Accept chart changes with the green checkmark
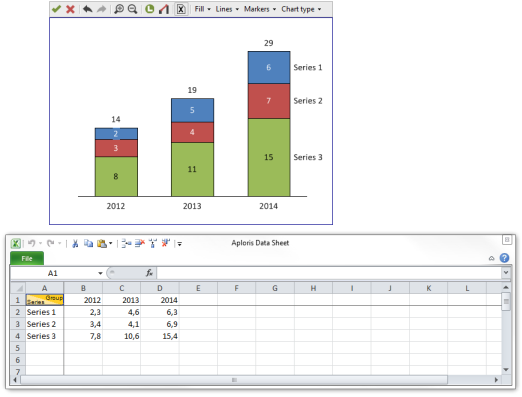Image resolution: width=522 pixels, height=397 pixels. coord(56,9)
